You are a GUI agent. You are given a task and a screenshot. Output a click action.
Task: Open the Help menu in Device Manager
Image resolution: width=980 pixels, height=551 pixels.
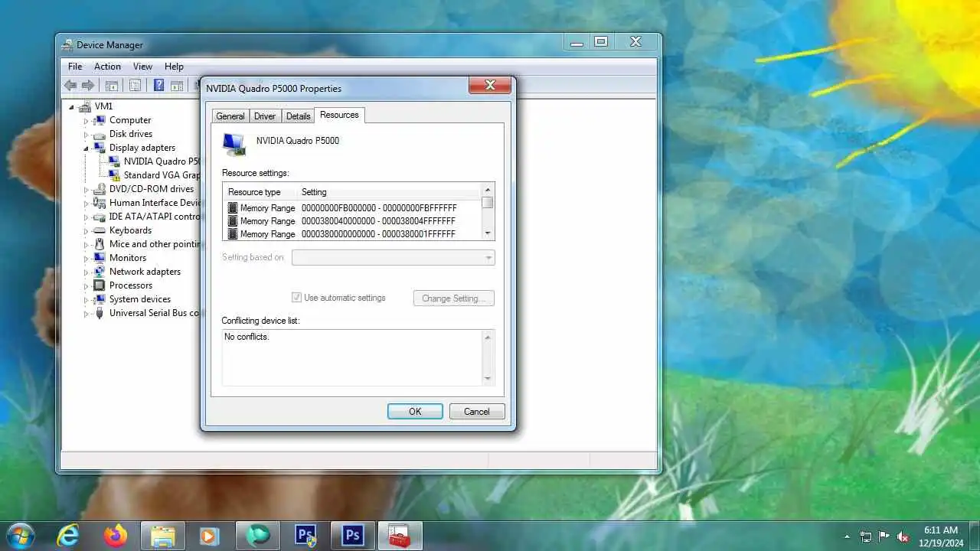pos(174,67)
